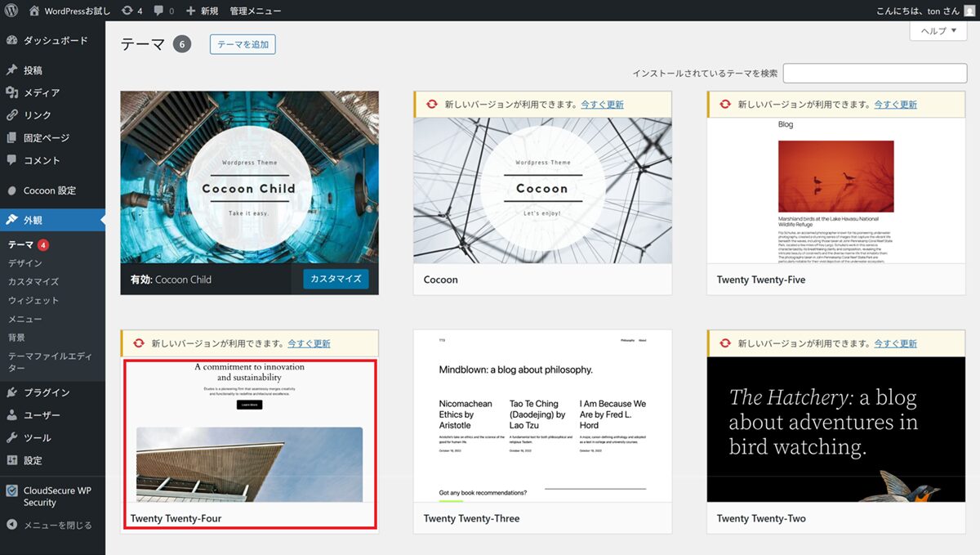
Task: Click 今すぐ更新 link on the Cocoon theme
Action: tap(602, 105)
